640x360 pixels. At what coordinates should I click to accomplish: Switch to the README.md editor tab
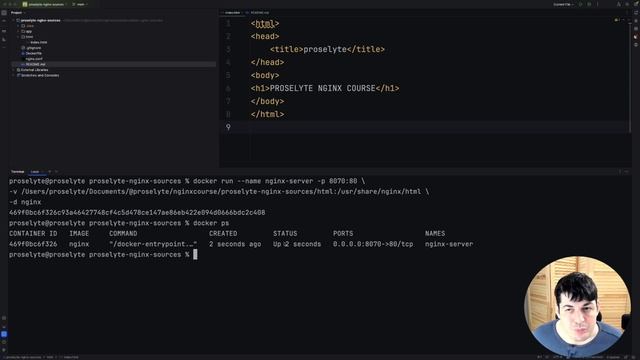[x=257, y=13]
